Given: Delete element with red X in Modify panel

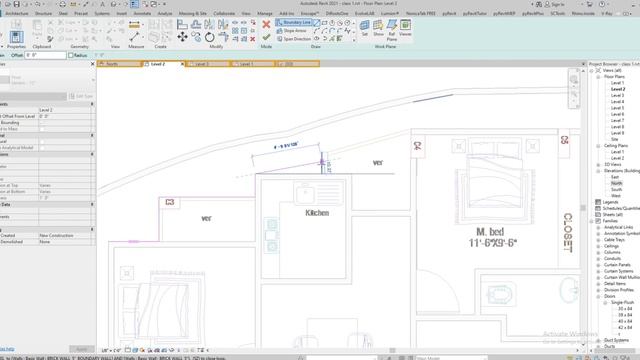Looking at the screenshot, I should [x=253, y=39].
